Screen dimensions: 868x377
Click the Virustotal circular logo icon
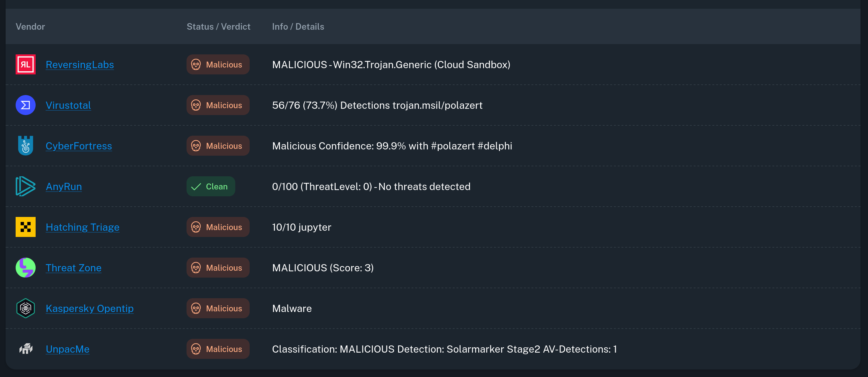25,105
